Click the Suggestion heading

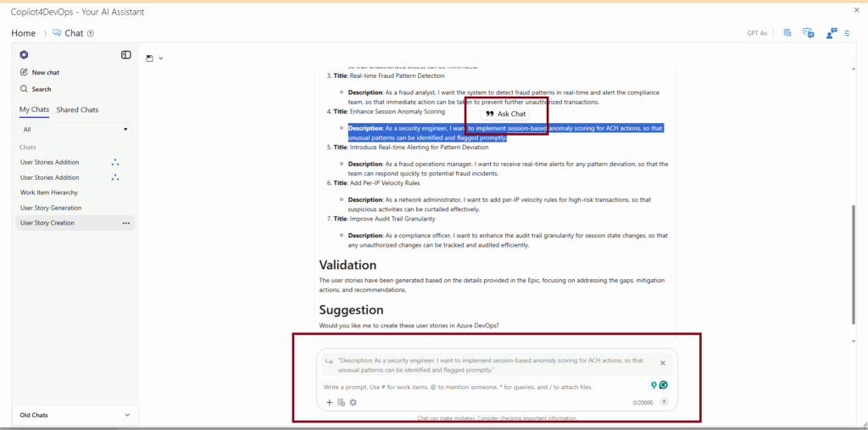pos(352,310)
